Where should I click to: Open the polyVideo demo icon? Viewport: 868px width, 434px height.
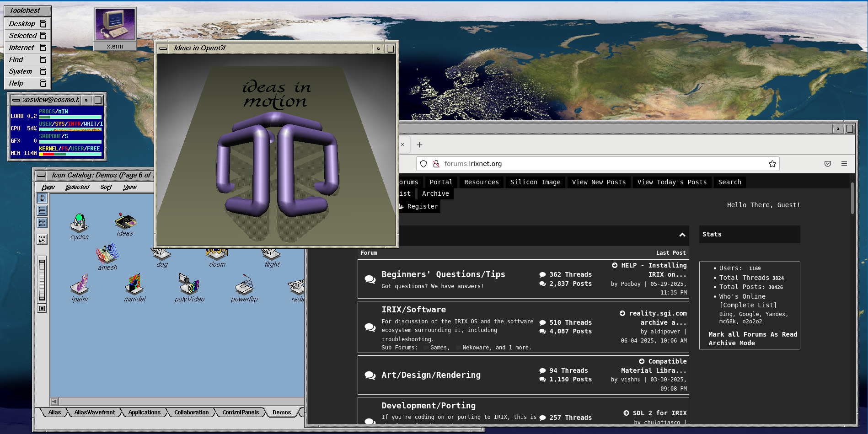point(189,285)
